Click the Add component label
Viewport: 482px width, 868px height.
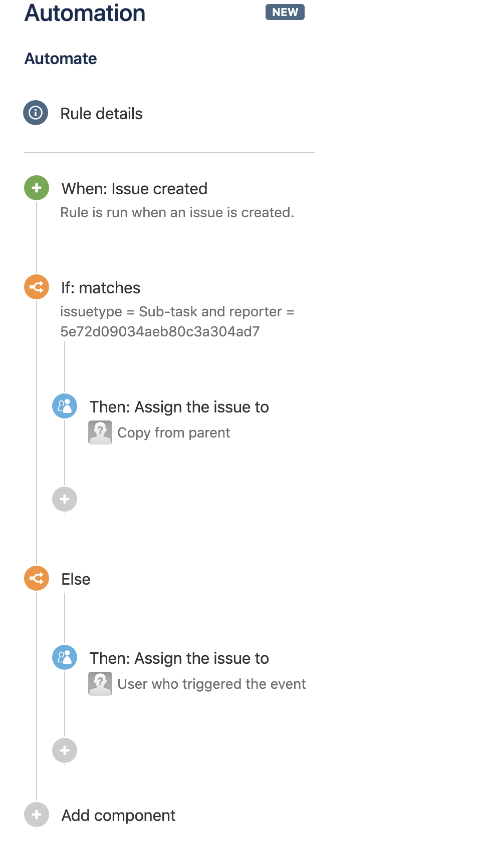coord(118,815)
